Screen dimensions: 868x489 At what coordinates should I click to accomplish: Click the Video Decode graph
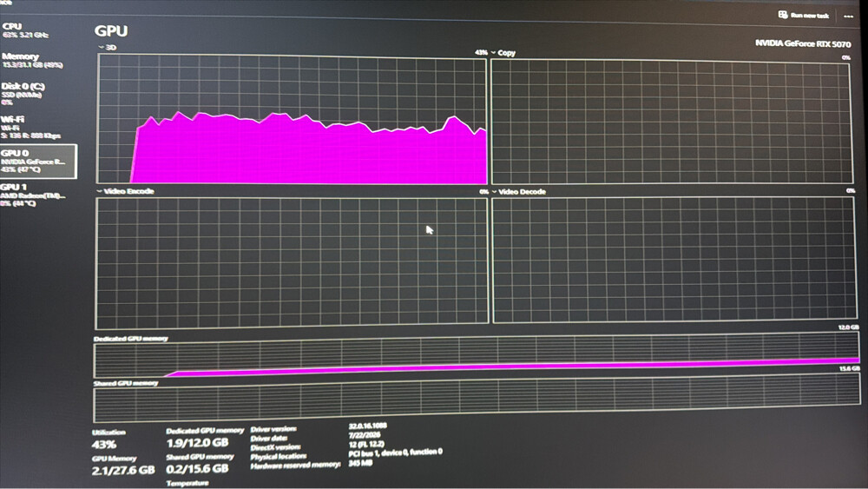(x=674, y=260)
